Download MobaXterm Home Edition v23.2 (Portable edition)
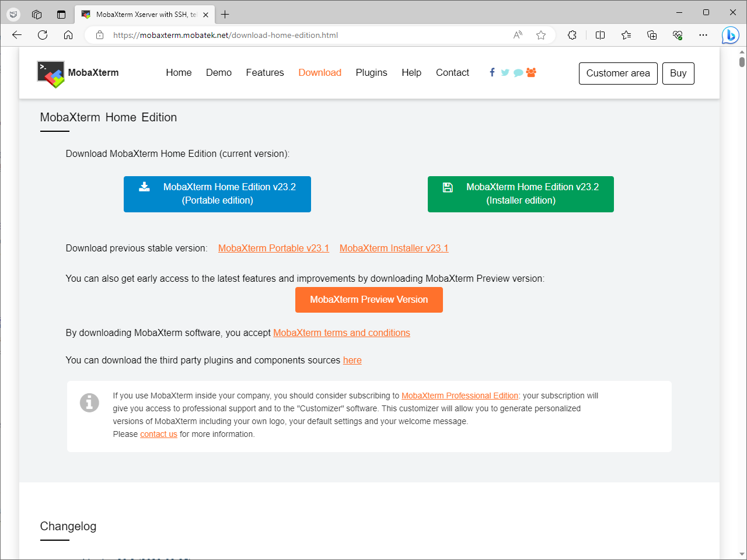This screenshot has width=747, height=560. [217, 194]
